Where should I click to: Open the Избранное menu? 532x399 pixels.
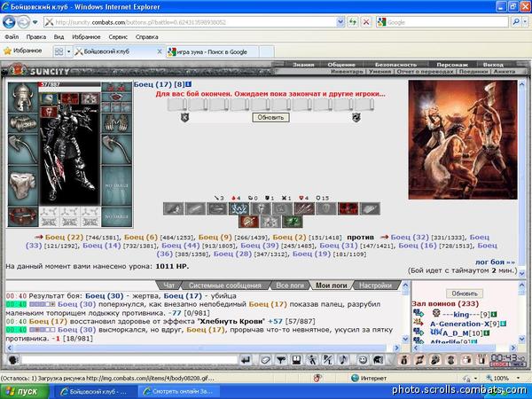click(x=86, y=36)
